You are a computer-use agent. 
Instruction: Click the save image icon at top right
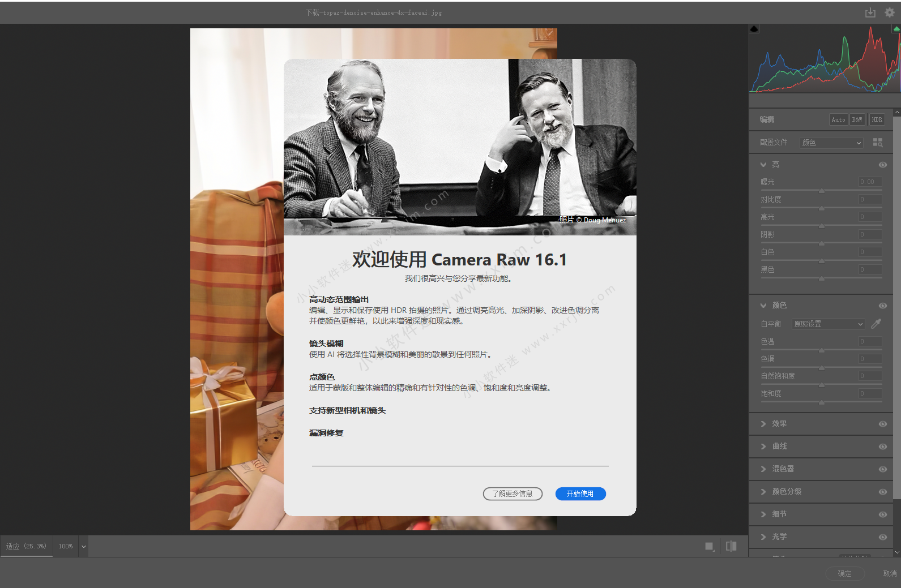[870, 12]
